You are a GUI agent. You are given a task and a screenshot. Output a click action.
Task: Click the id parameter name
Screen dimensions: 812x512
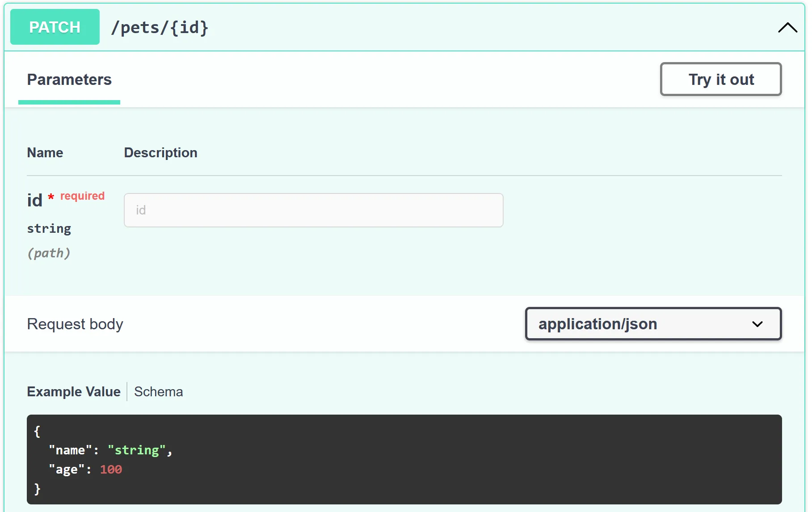pyautogui.click(x=35, y=201)
